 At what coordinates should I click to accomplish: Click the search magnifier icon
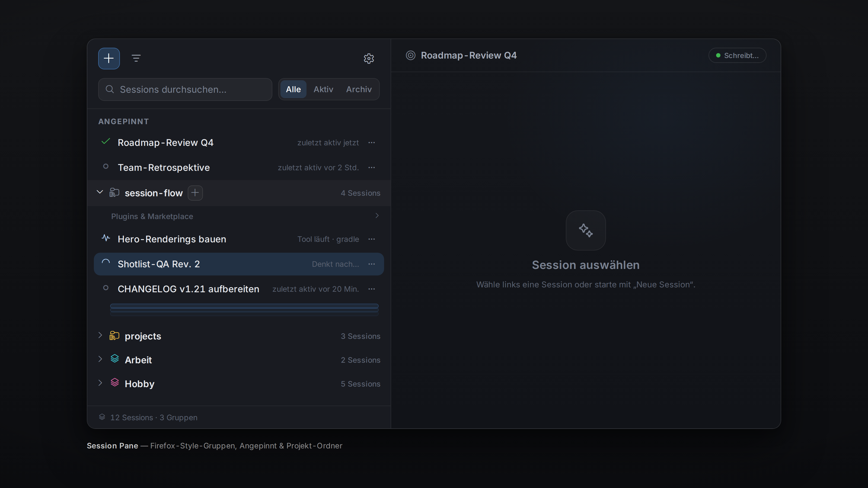(110, 89)
